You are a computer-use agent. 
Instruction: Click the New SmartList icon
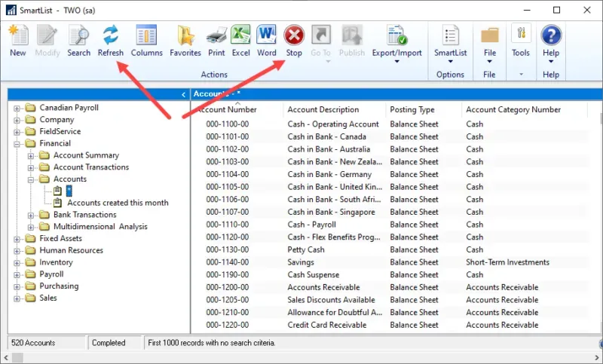[x=17, y=40]
